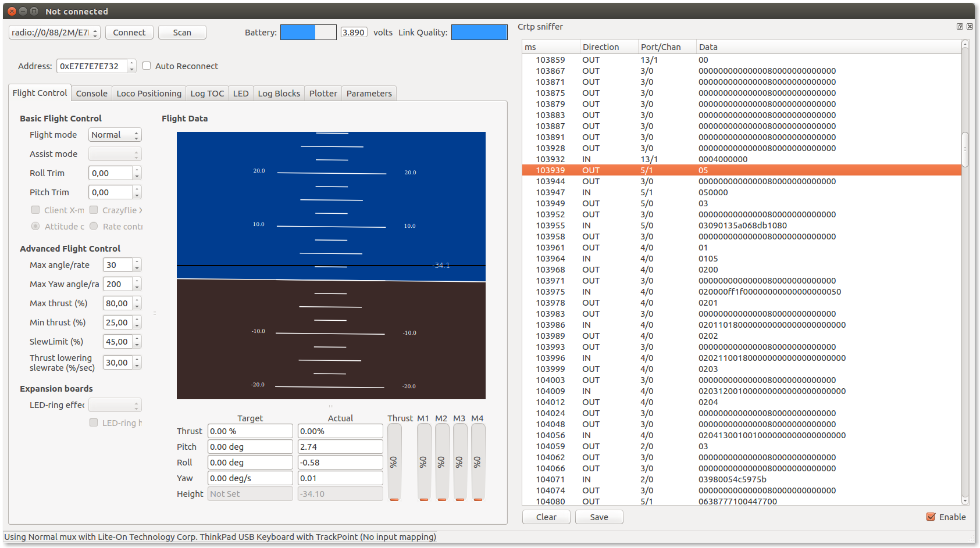Close the Crtp sniffer panel
The height and width of the screenshot is (548, 980).
970,27
